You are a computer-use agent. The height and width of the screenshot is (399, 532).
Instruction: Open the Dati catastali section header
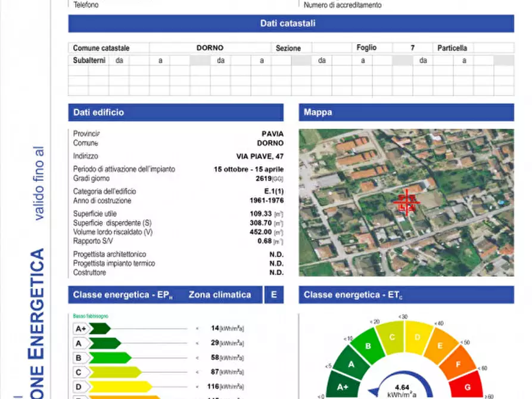tap(291, 24)
